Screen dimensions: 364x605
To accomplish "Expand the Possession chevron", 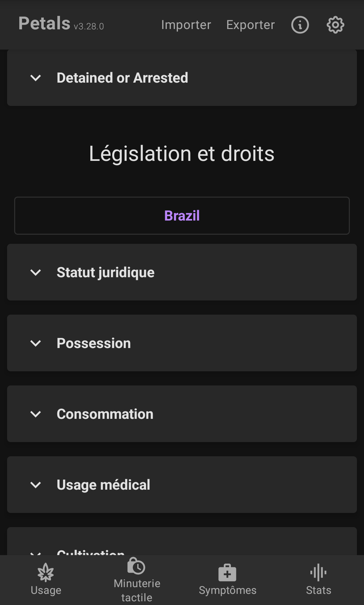I will (36, 343).
